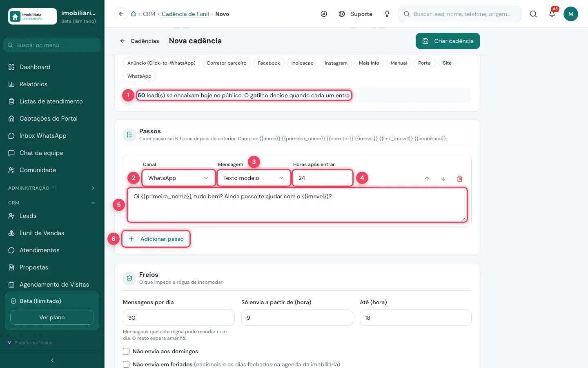
Task: Open the Mensagem Texto modelo dropdown
Action: point(254,178)
